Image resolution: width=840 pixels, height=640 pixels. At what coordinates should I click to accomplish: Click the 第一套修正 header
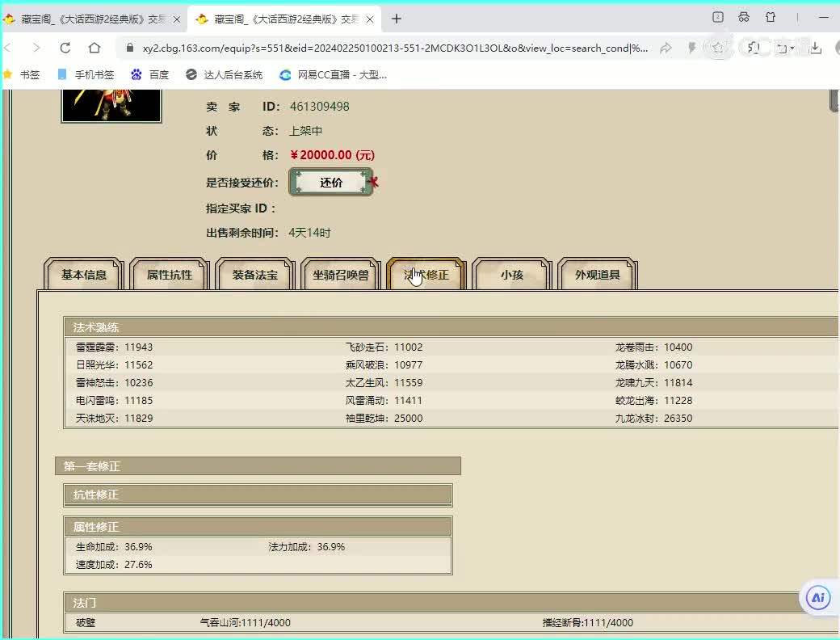[x=258, y=465]
